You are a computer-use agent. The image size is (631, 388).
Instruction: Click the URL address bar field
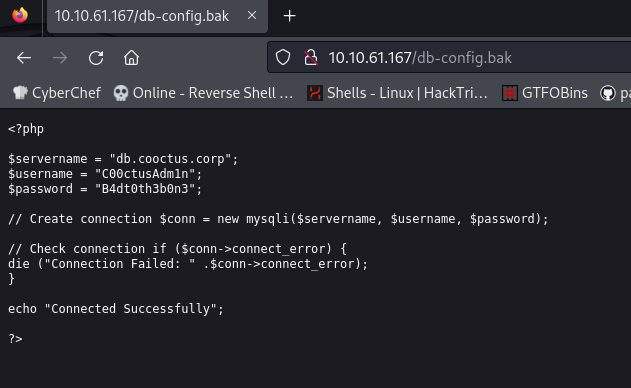(x=449, y=58)
